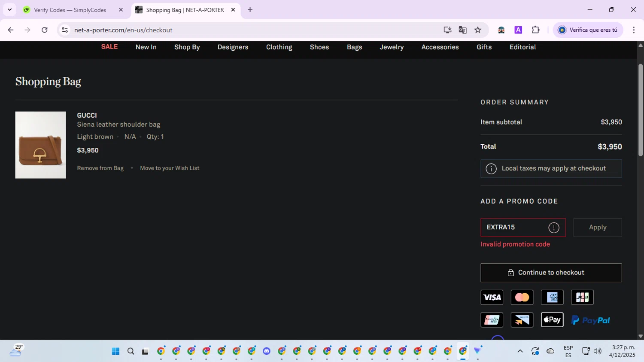Open the Shop By menu
The height and width of the screenshot is (362, 644).
coord(187,47)
